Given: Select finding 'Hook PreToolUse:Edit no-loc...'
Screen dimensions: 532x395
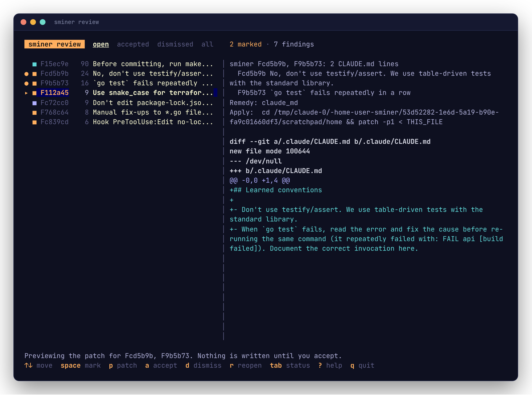Looking at the screenshot, I should click(153, 122).
